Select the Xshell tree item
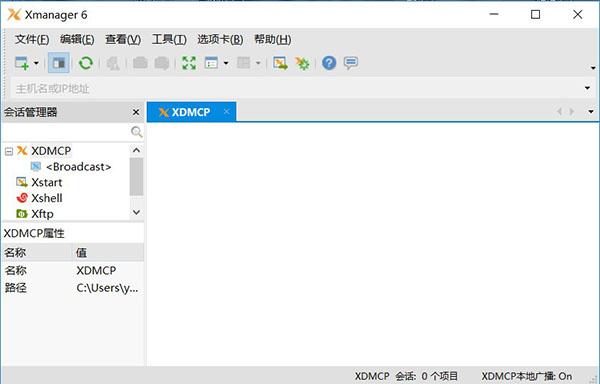Screen dimensions: 600x384 coord(47,198)
